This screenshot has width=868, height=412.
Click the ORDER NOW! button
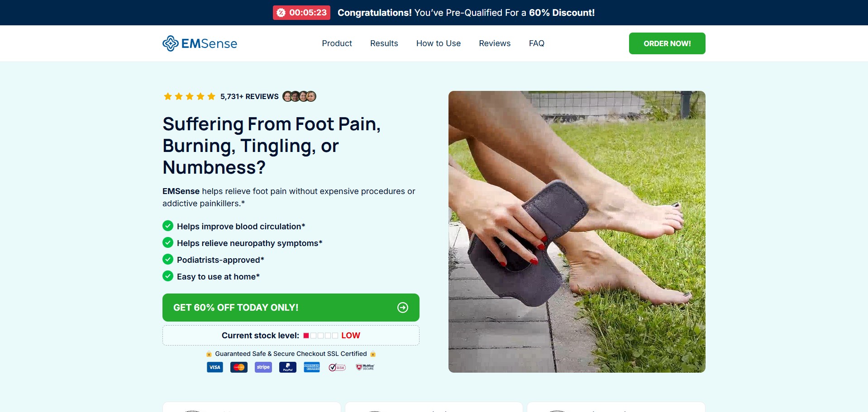click(667, 43)
